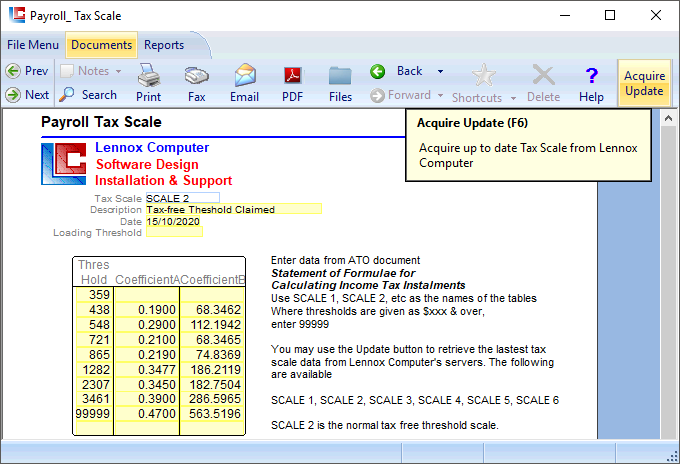Select CoefficientB cell 68.3465
The height and width of the screenshot is (464, 680).
pos(212,340)
